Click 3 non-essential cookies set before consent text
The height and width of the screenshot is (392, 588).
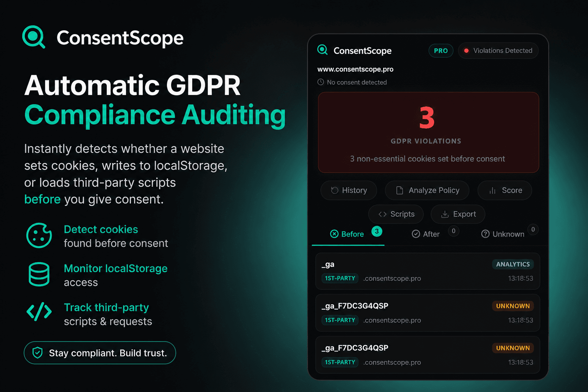point(428,158)
